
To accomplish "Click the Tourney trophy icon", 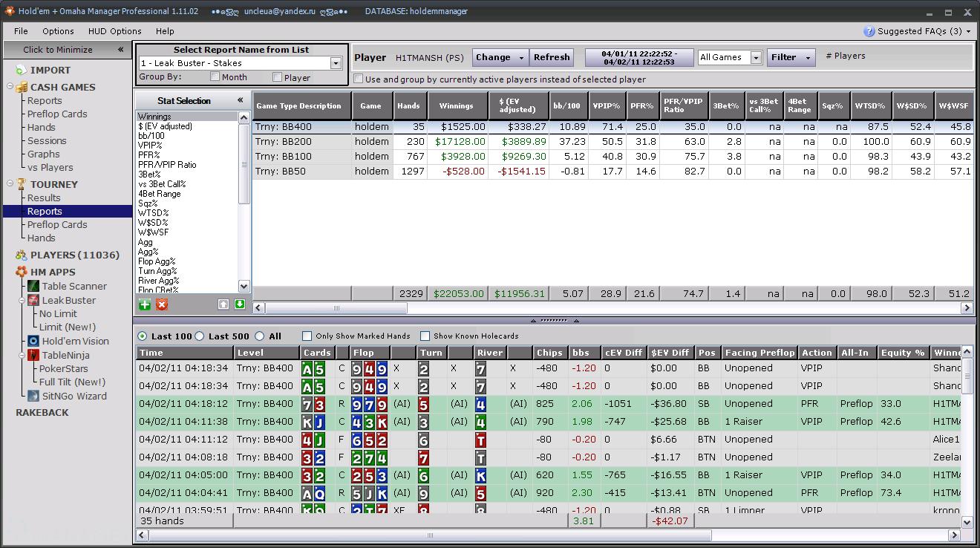I will [21, 184].
